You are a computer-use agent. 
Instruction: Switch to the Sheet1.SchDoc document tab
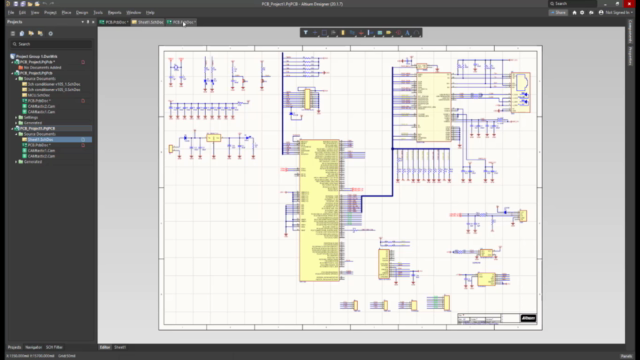pos(148,22)
